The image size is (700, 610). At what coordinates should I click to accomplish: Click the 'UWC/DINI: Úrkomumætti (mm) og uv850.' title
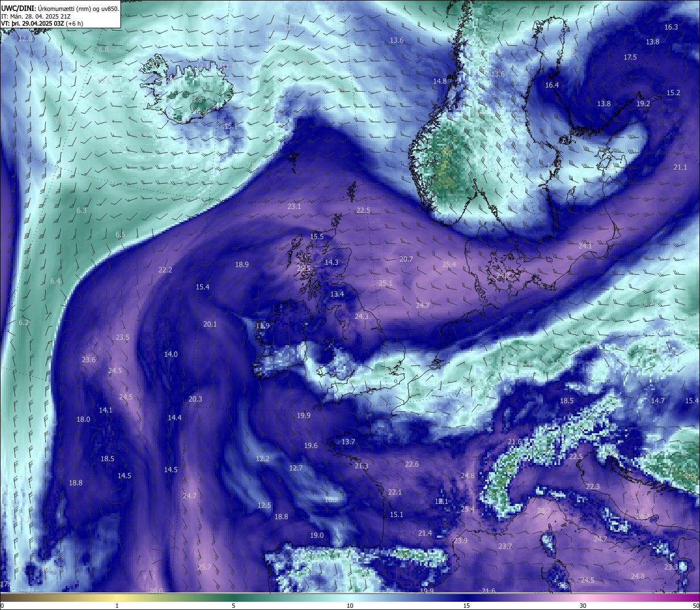[x=60, y=8]
